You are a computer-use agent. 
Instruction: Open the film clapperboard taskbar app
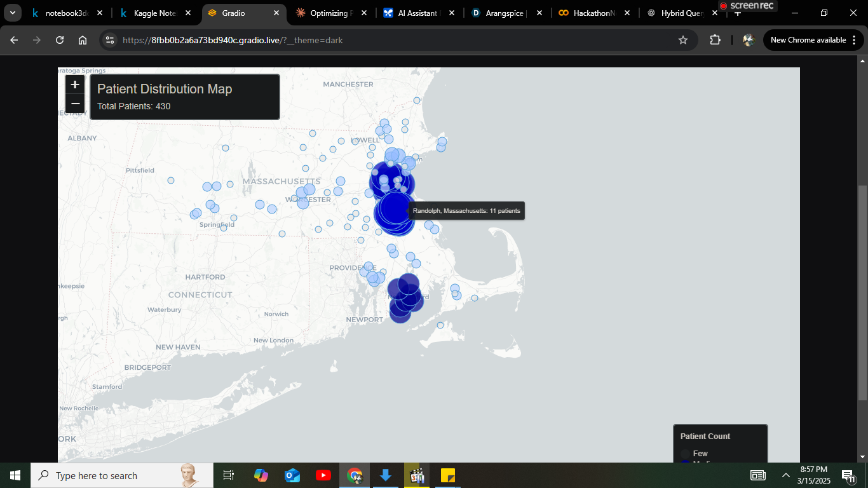click(417, 475)
